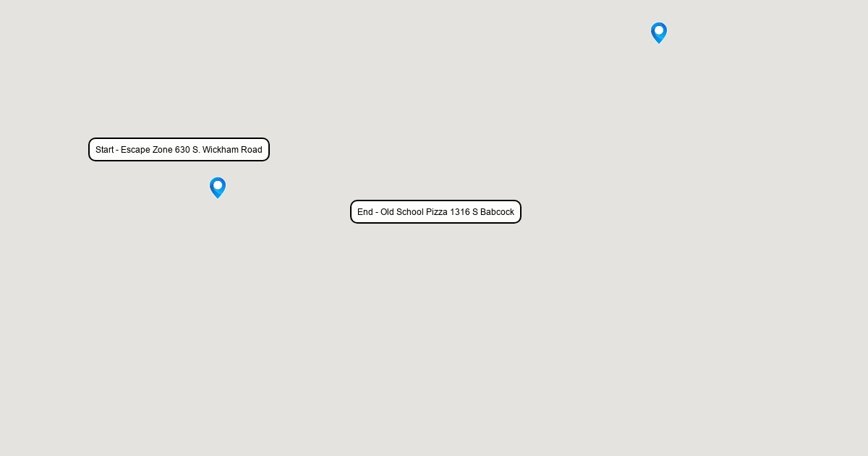Select the word 'Start' in the tooltip
This screenshot has width=868, height=456.
[x=105, y=150]
